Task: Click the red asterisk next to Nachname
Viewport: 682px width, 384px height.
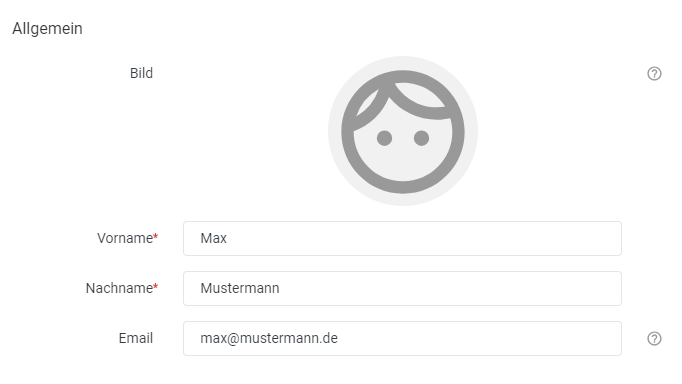Action: pos(156,287)
